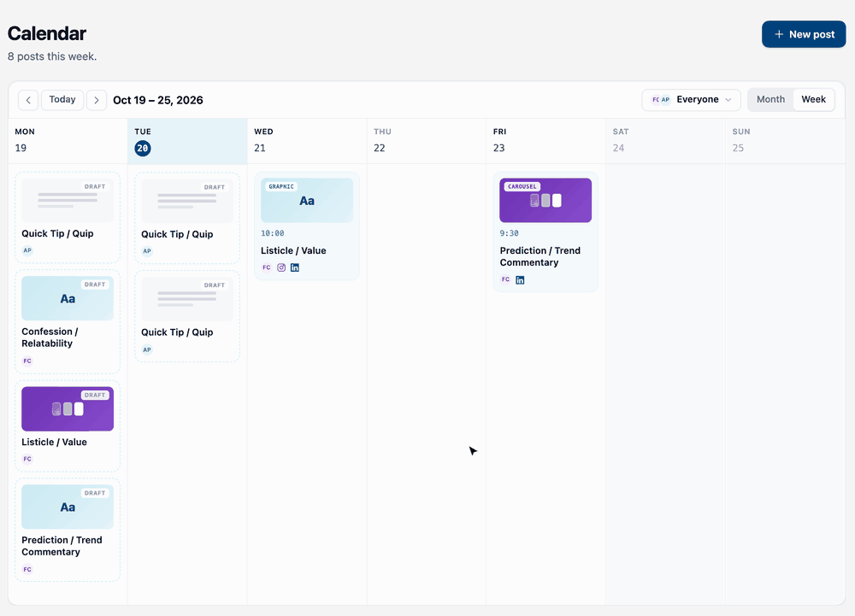
Task: Open the Everyone filter dropdown
Action: coord(692,100)
